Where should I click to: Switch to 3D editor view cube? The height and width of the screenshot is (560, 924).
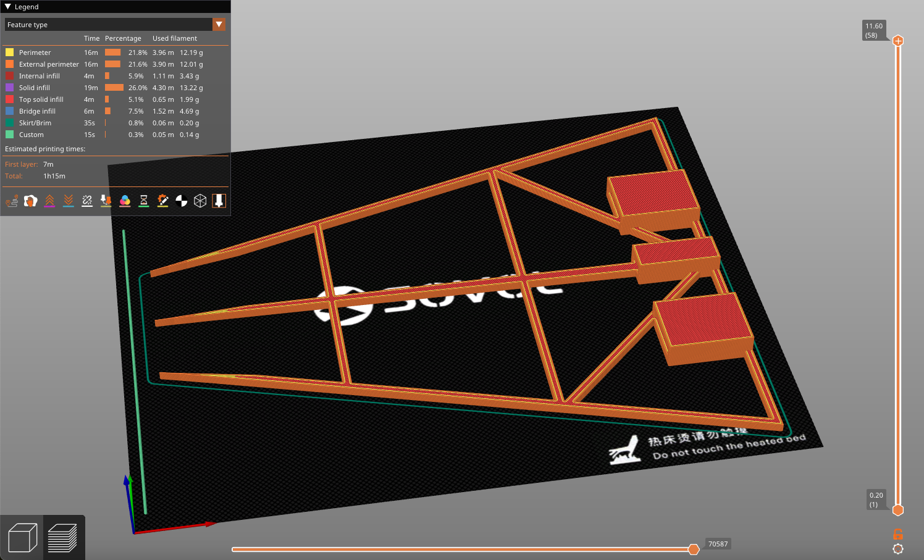22,538
